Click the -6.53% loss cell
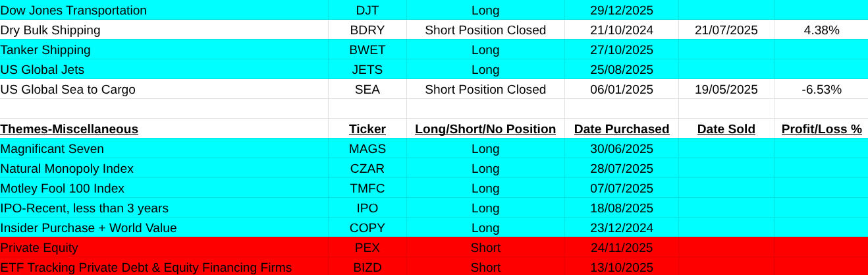 click(821, 90)
